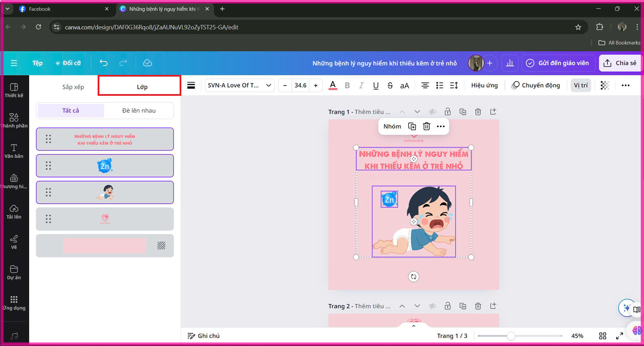The image size is (644, 346).
Task: Open the hamburger main menu
Action: click(x=14, y=63)
